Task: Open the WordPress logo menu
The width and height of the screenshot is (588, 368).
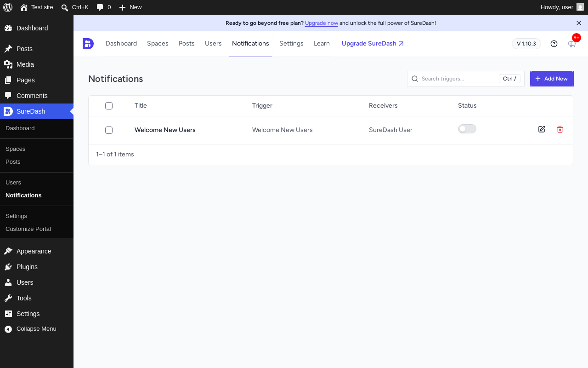Action: pos(8,7)
